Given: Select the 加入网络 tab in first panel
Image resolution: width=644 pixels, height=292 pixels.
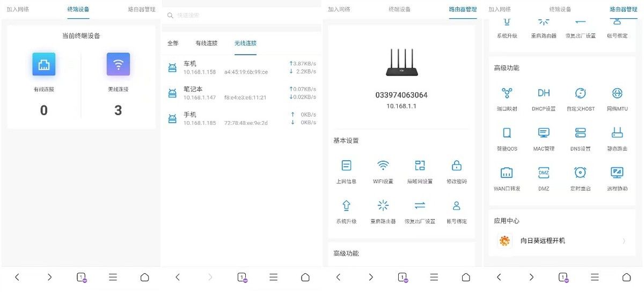Looking at the screenshot, I should point(18,9).
